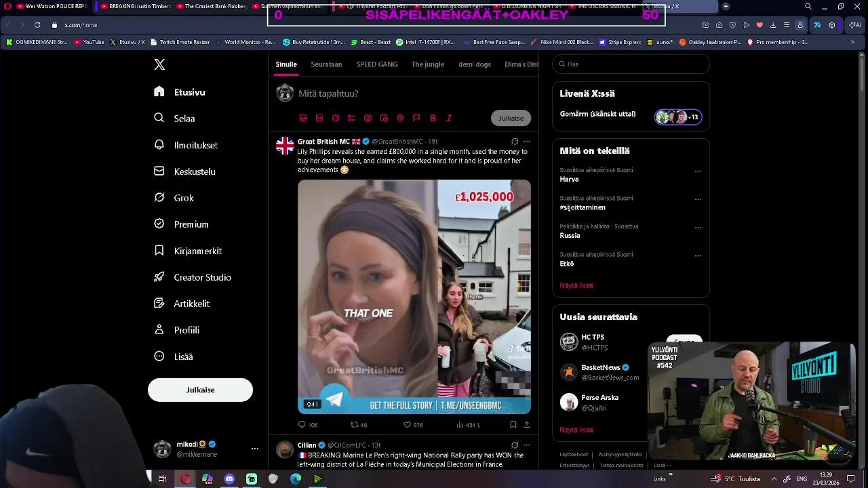Add a GIF to the post
Screen dimensions: 868x488
tap(319, 118)
